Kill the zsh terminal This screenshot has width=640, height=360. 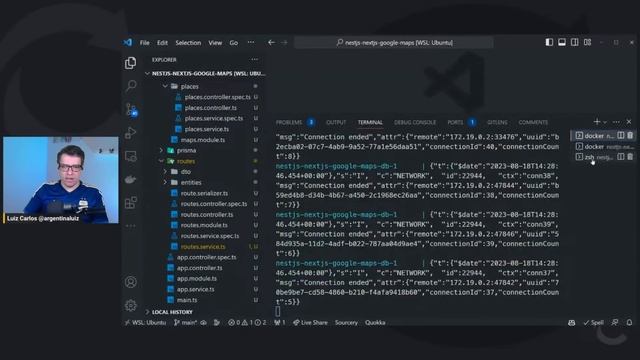click(630, 157)
